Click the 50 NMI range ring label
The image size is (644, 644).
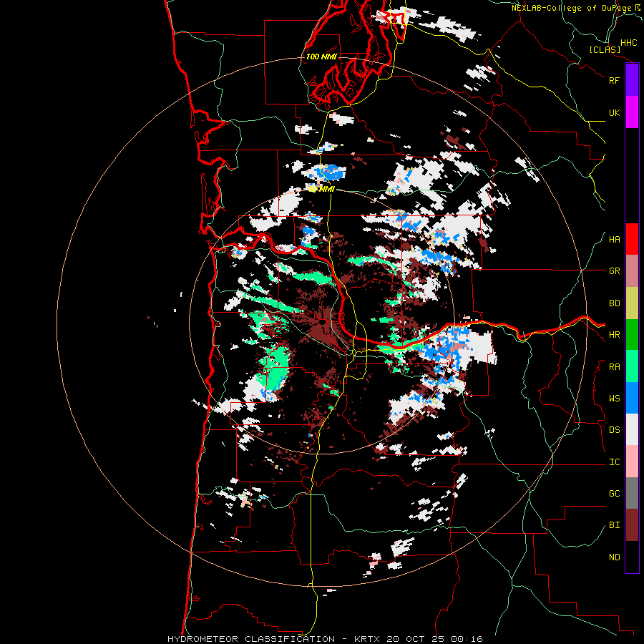point(321,189)
